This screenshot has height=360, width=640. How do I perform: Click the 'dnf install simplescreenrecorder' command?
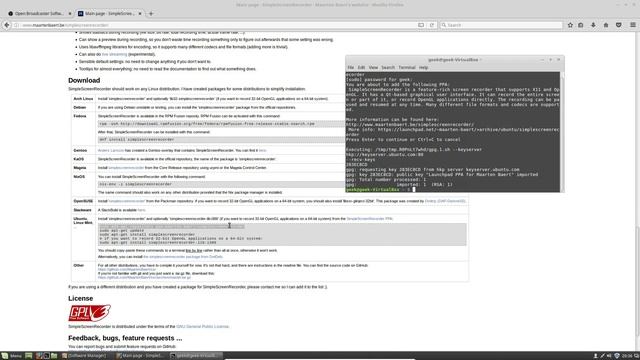click(x=137, y=140)
